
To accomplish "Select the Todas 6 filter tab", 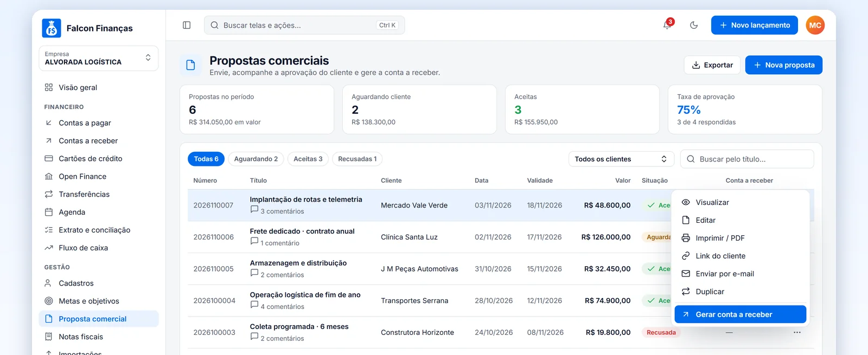I will 206,159.
